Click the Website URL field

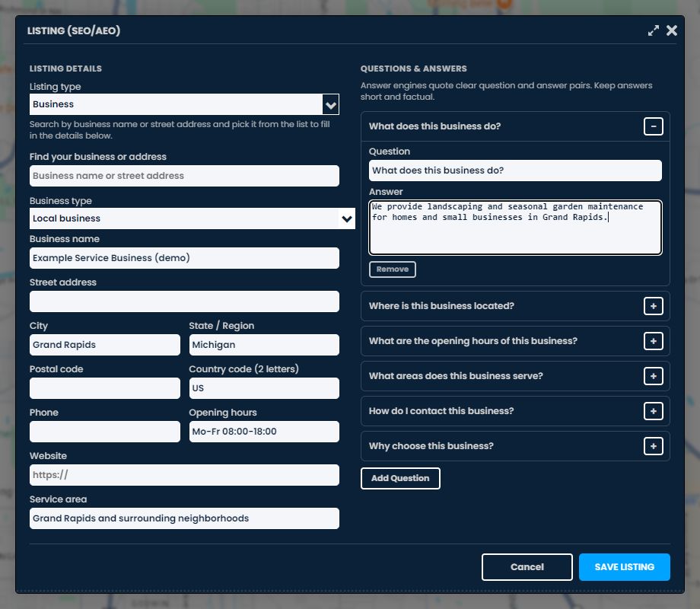coord(184,474)
